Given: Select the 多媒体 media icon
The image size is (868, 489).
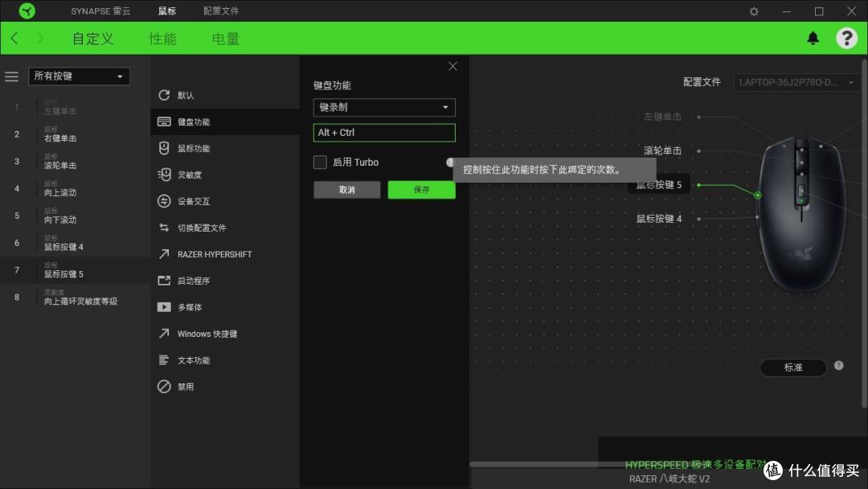Looking at the screenshot, I should 164,306.
